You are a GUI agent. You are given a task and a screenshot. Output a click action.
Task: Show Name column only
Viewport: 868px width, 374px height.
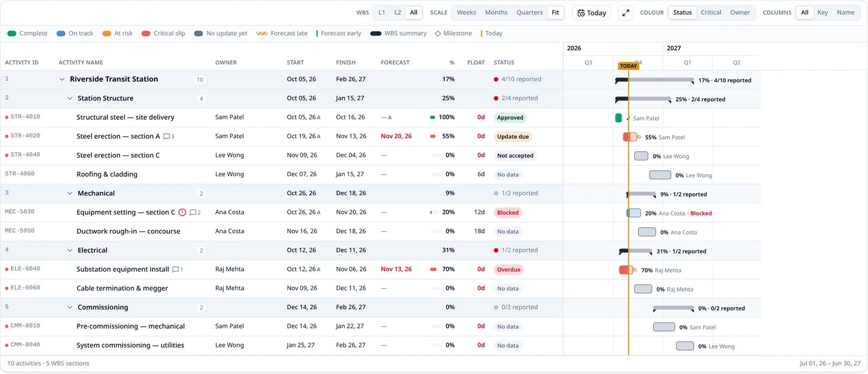[x=845, y=12]
